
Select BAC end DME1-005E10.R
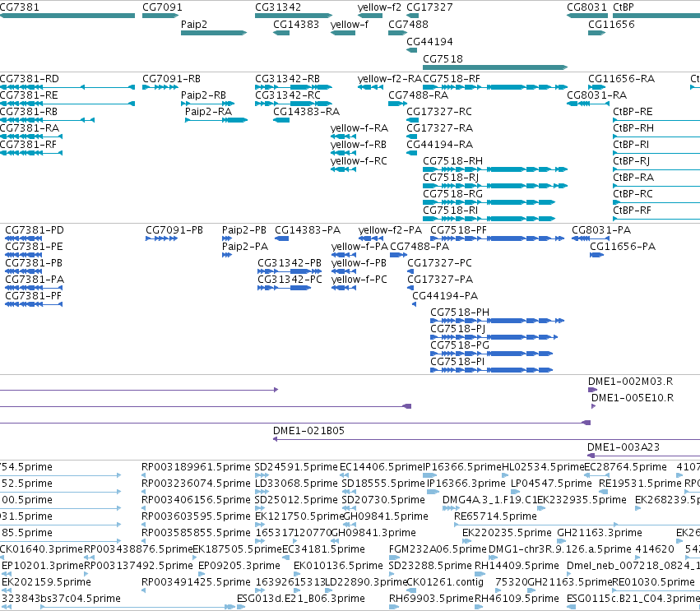633,398
